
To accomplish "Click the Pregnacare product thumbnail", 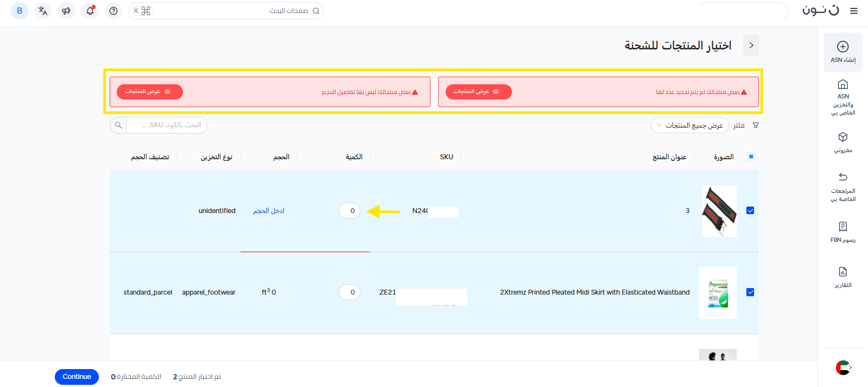I will point(718,293).
